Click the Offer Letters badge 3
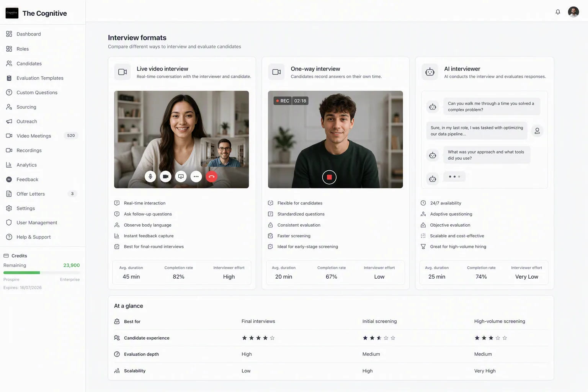588x392 pixels. point(72,194)
